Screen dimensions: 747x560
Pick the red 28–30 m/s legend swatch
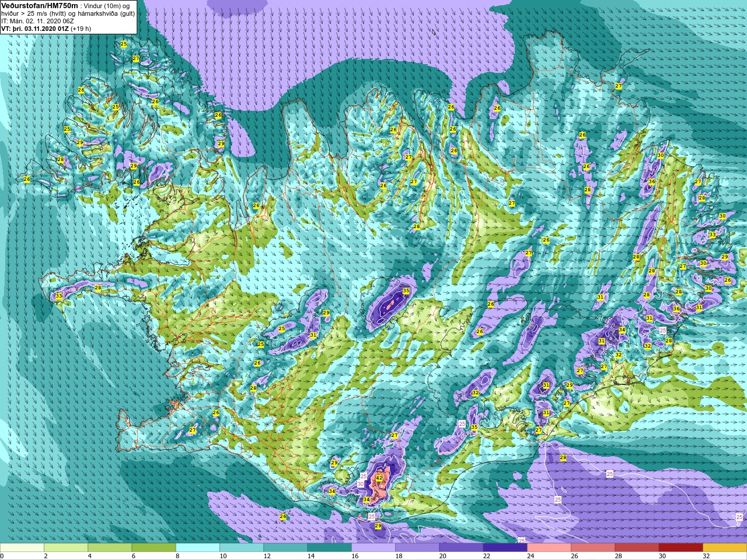(637, 548)
